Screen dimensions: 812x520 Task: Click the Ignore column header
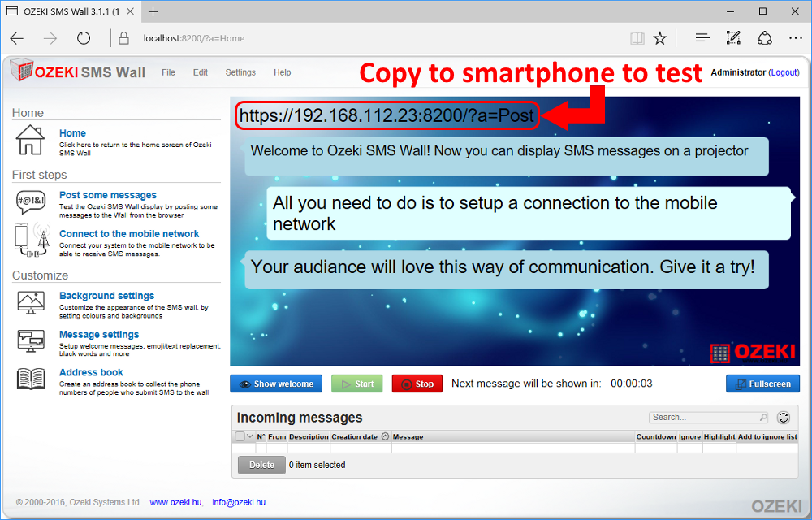689,436
